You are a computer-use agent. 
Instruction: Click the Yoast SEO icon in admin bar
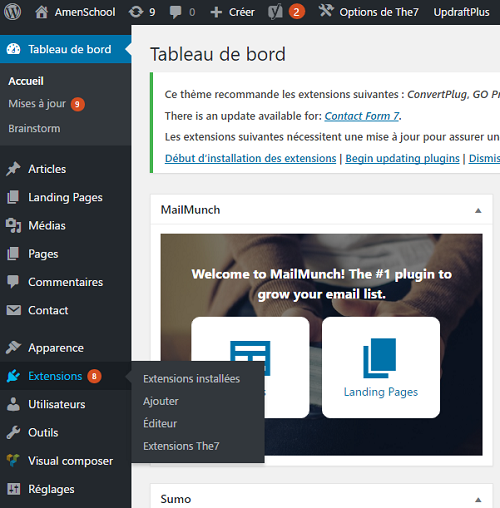click(x=275, y=12)
